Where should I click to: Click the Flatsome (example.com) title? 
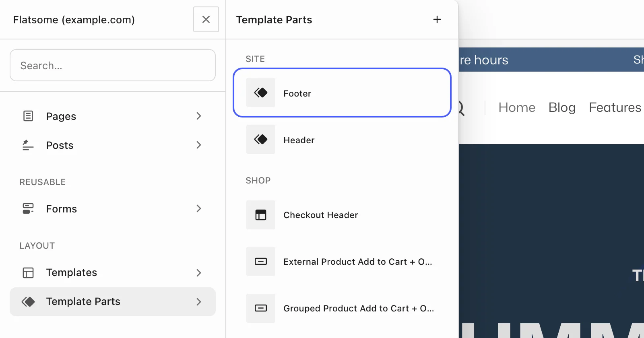pos(74,20)
